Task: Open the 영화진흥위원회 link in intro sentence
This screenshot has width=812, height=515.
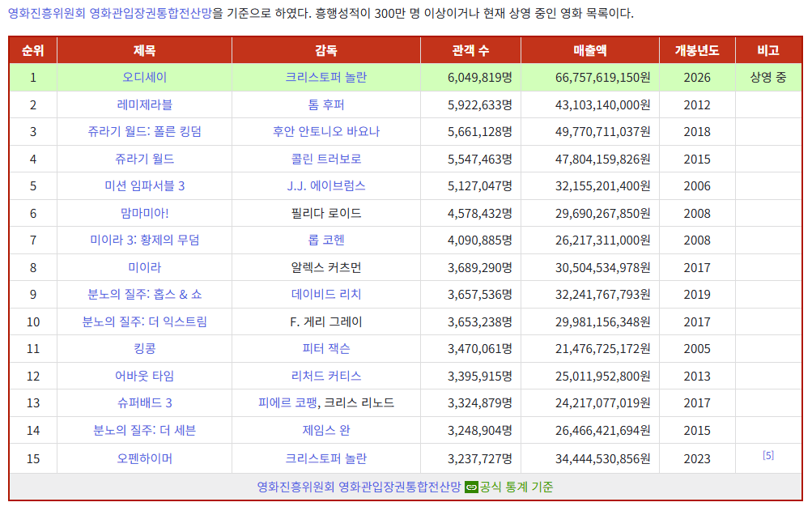Action: pos(46,14)
